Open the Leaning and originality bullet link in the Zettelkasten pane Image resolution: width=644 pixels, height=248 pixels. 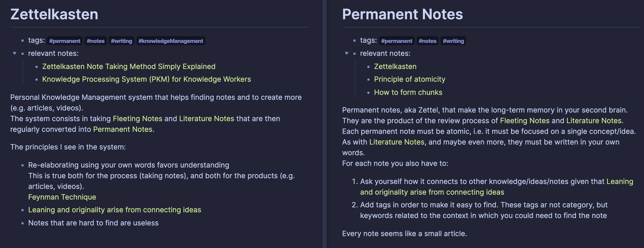(114, 210)
